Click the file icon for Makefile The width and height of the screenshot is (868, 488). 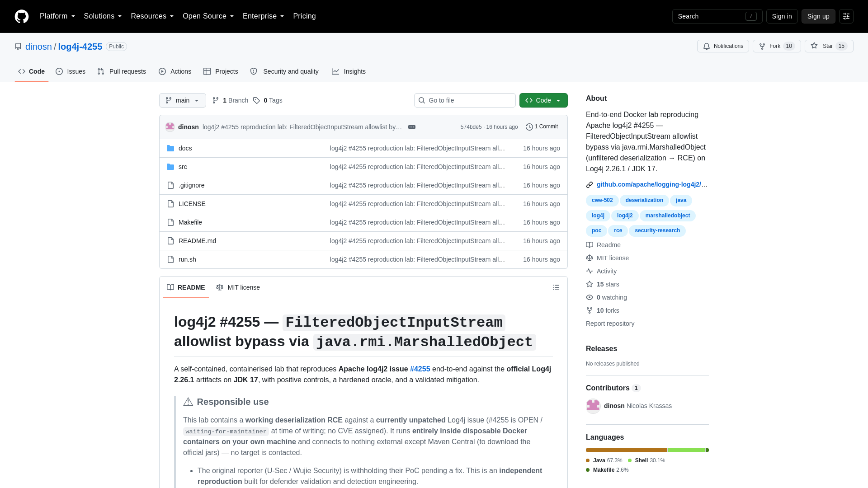pyautogui.click(x=170, y=222)
